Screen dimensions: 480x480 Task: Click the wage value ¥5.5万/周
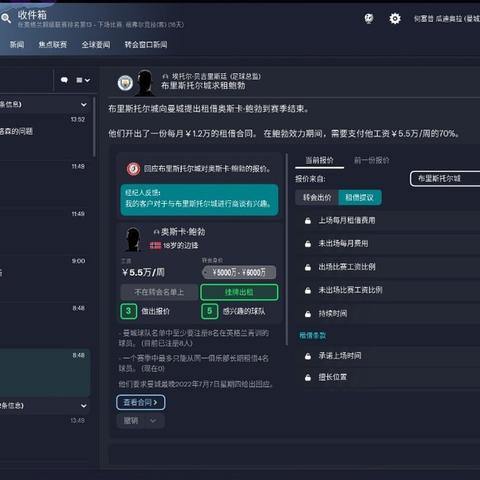[x=143, y=273]
